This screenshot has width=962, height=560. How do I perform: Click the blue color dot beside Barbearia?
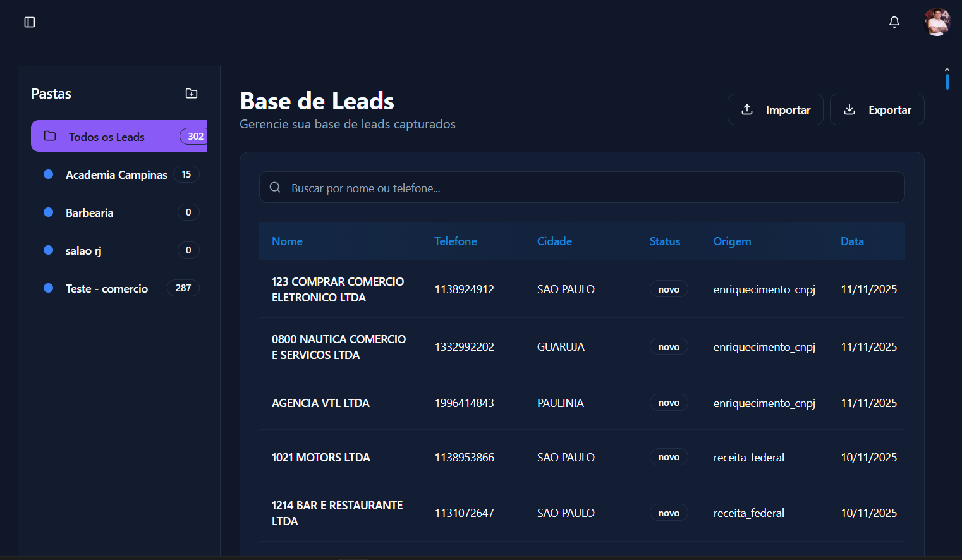click(x=49, y=212)
